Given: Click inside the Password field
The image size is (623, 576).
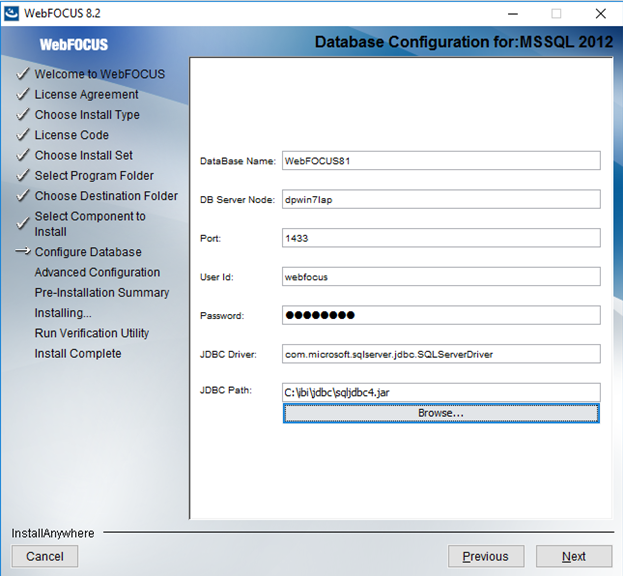Looking at the screenshot, I should (x=441, y=315).
